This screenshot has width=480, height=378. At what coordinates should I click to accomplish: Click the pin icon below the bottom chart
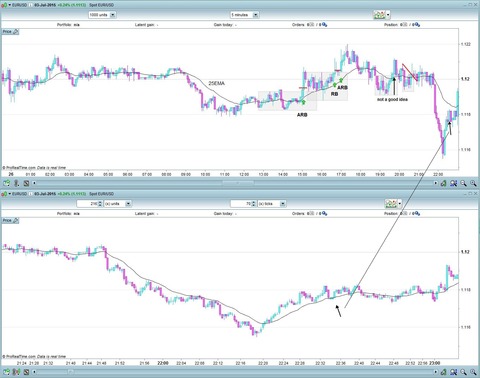[x=16, y=372]
